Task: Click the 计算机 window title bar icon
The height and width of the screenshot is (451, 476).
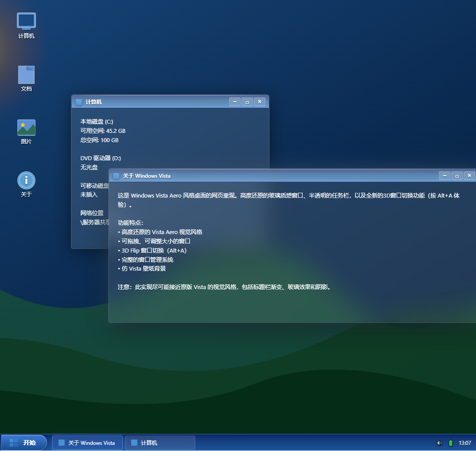Action: click(79, 102)
